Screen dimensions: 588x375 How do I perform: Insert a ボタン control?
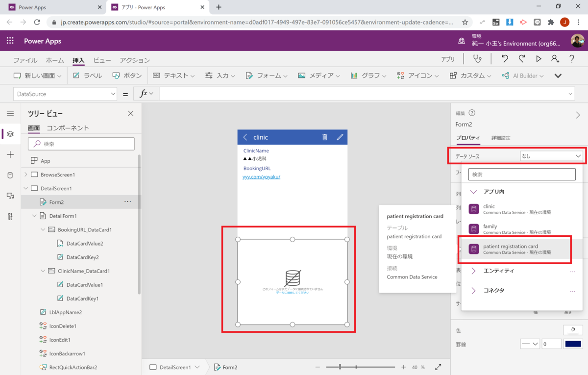[x=127, y=75]
